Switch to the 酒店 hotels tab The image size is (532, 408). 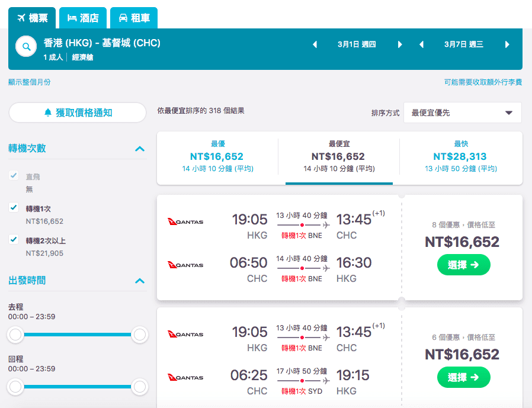tap(83, 18)
